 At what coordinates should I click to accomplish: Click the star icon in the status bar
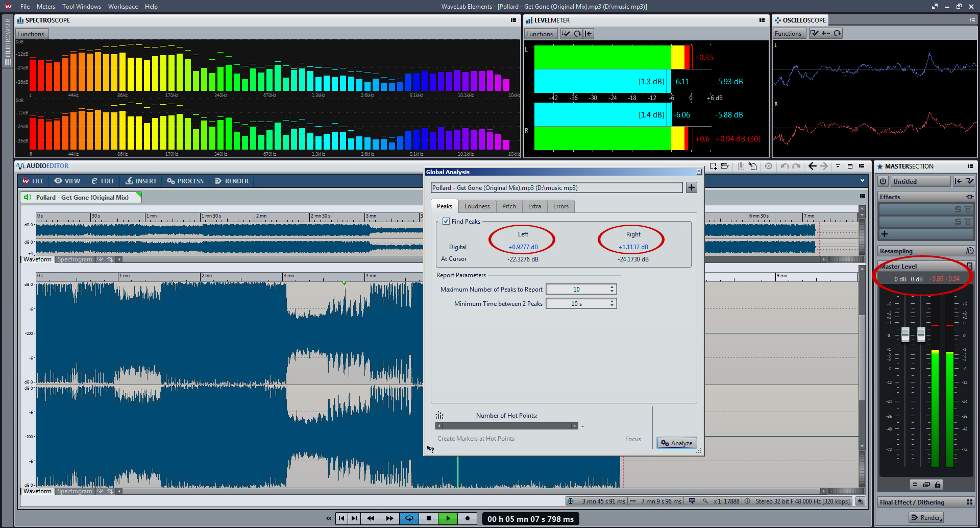(x=860, y=501)
